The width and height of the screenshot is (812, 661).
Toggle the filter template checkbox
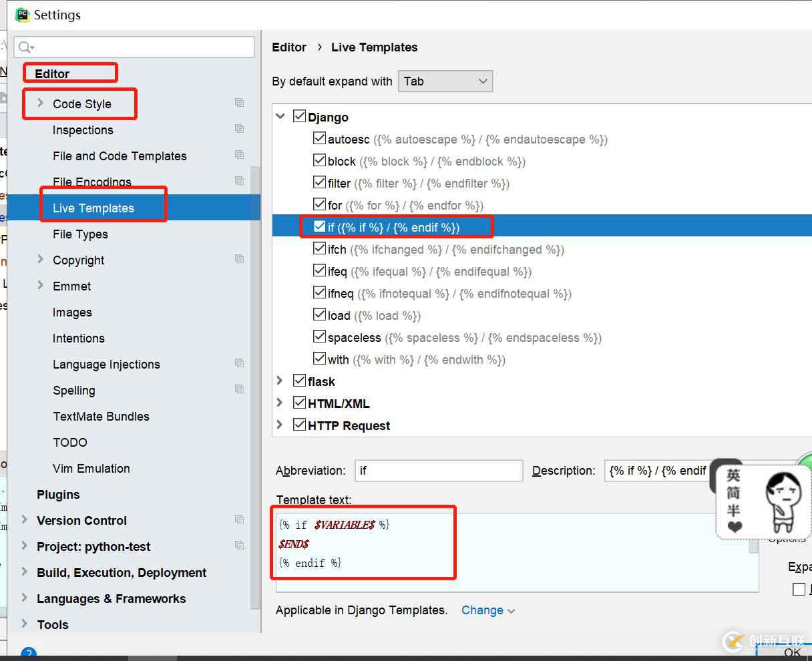319,183
